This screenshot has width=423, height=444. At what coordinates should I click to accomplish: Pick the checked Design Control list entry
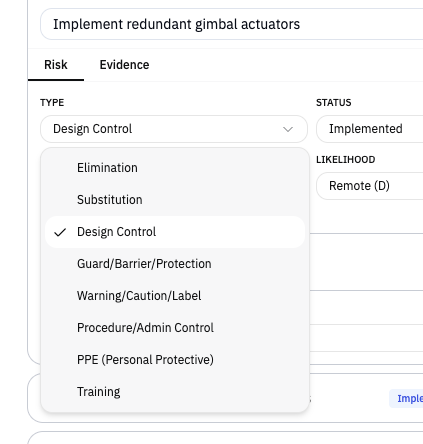[x=175, y=232]
